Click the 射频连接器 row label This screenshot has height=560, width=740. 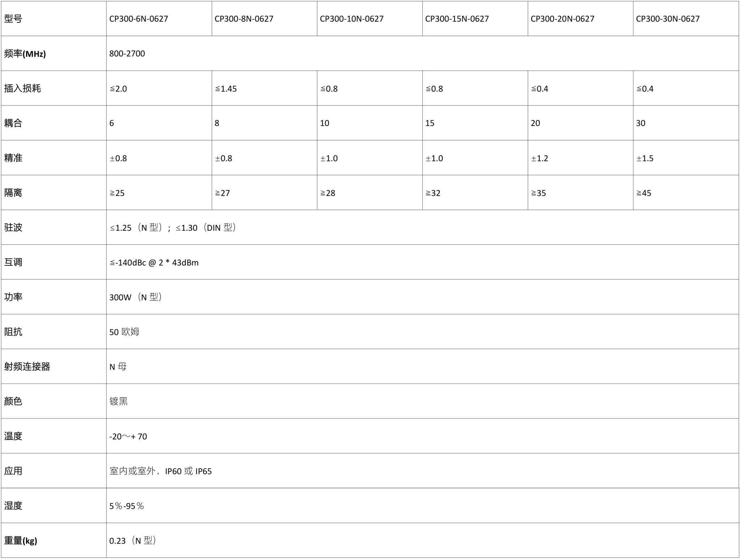[27, 366]
